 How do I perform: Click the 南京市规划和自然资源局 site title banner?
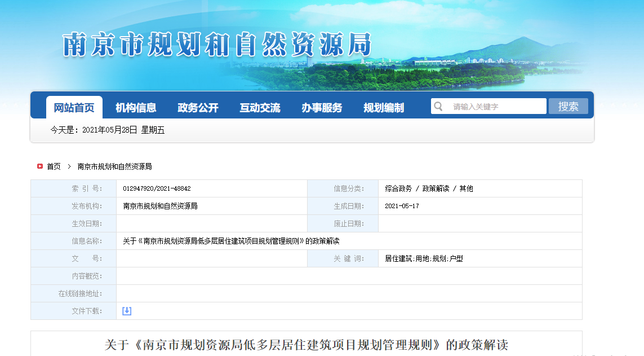click(217, 45)
